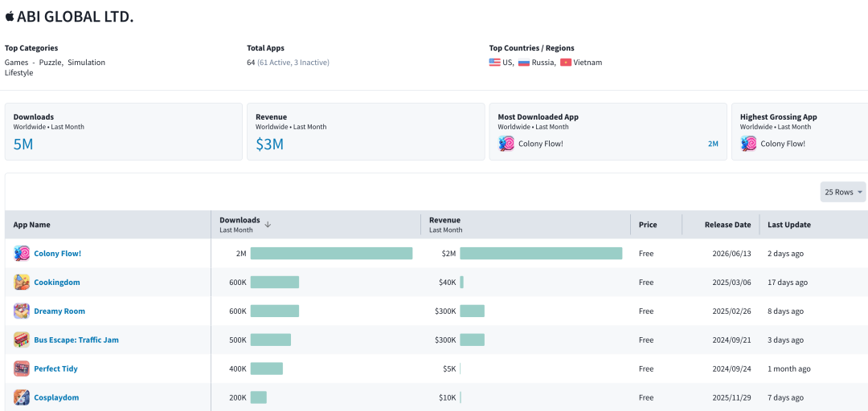The width and height of the screenshot is (868, 411).
Task: Click the 2024/09/24 release date
Action: tap(732, 368)
